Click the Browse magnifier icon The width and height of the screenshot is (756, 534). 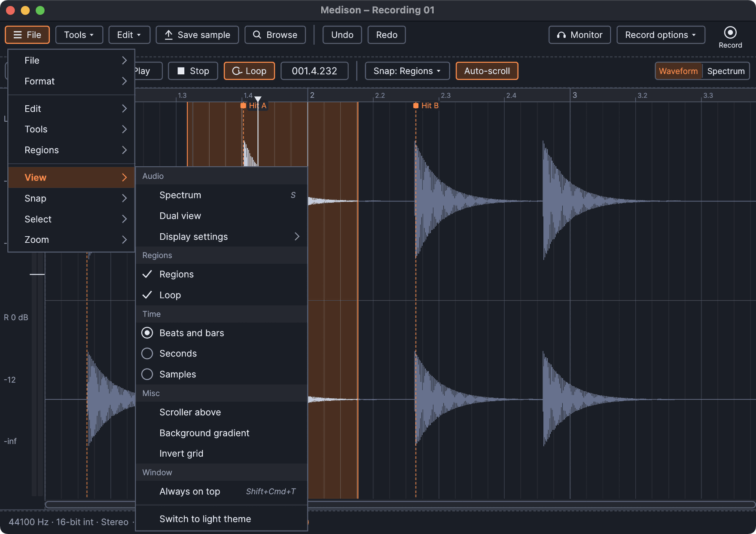point(257,35)
